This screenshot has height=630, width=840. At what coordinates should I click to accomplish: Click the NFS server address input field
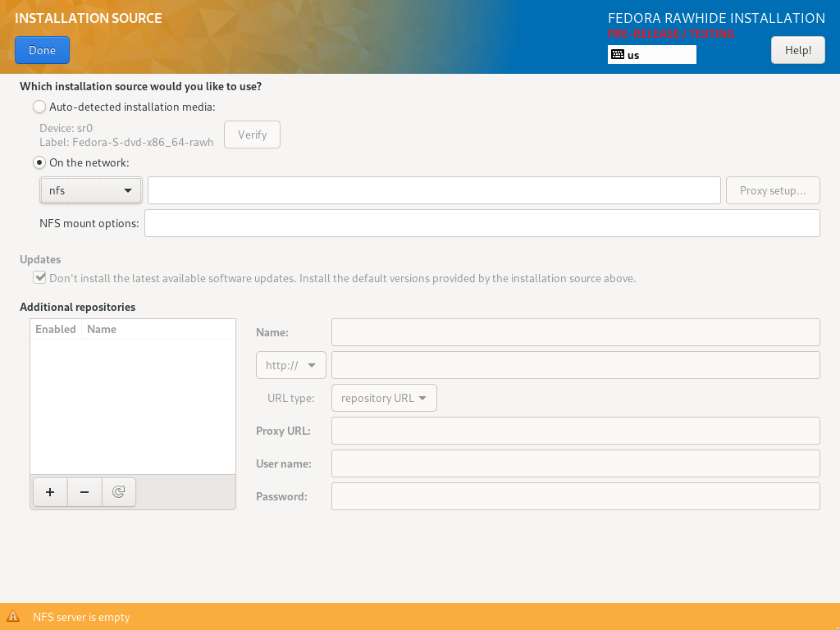434,190
